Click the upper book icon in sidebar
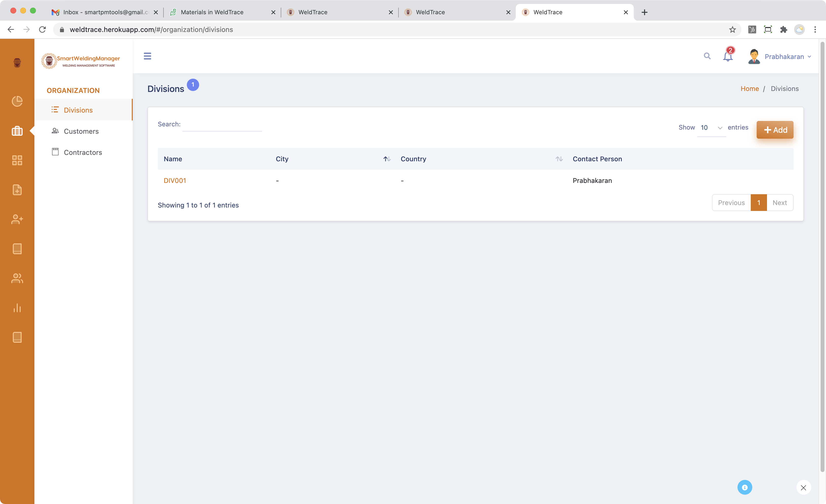This screenshot has width=826, height=504. [x=17, y=249]
